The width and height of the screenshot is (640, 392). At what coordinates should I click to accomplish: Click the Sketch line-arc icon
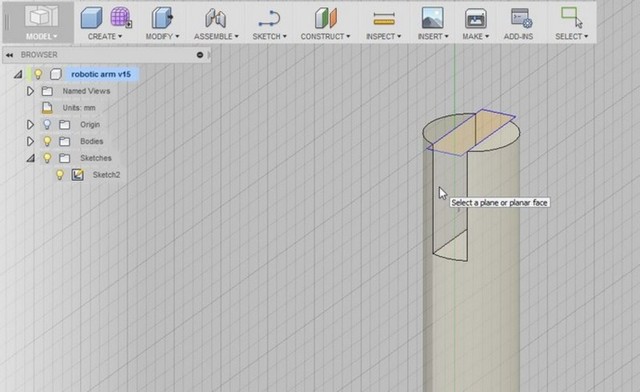point(269,19)
